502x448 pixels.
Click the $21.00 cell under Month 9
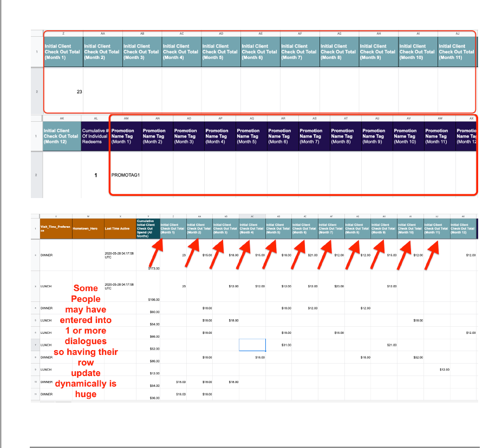(x=384, y=345)
